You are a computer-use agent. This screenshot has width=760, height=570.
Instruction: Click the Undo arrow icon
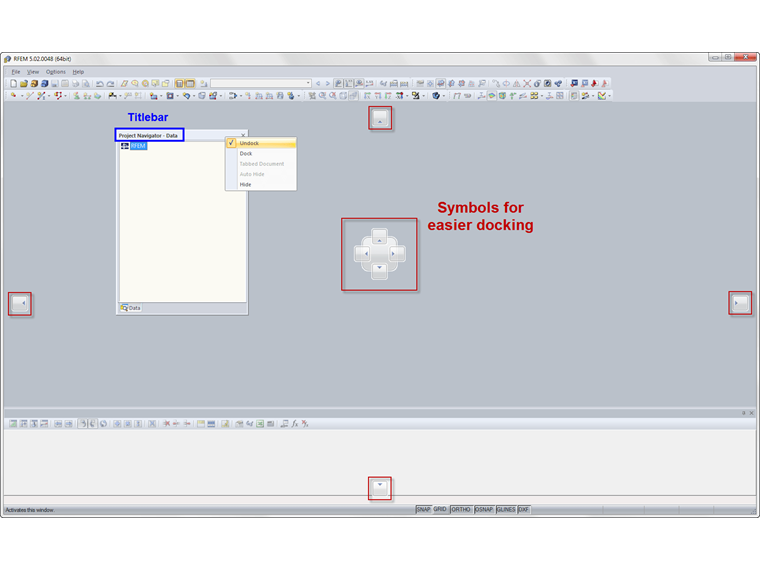coord(99,83)
